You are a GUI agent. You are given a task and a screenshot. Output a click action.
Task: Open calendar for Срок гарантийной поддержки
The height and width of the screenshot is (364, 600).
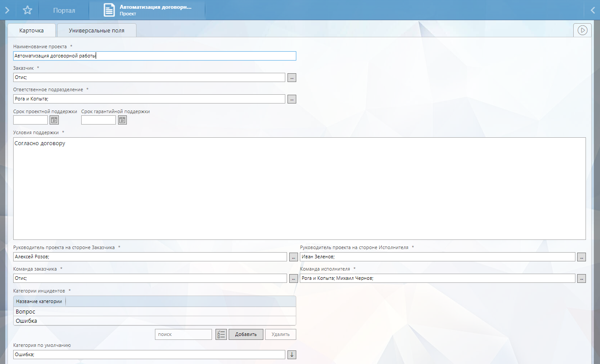(x=122, y=120)
